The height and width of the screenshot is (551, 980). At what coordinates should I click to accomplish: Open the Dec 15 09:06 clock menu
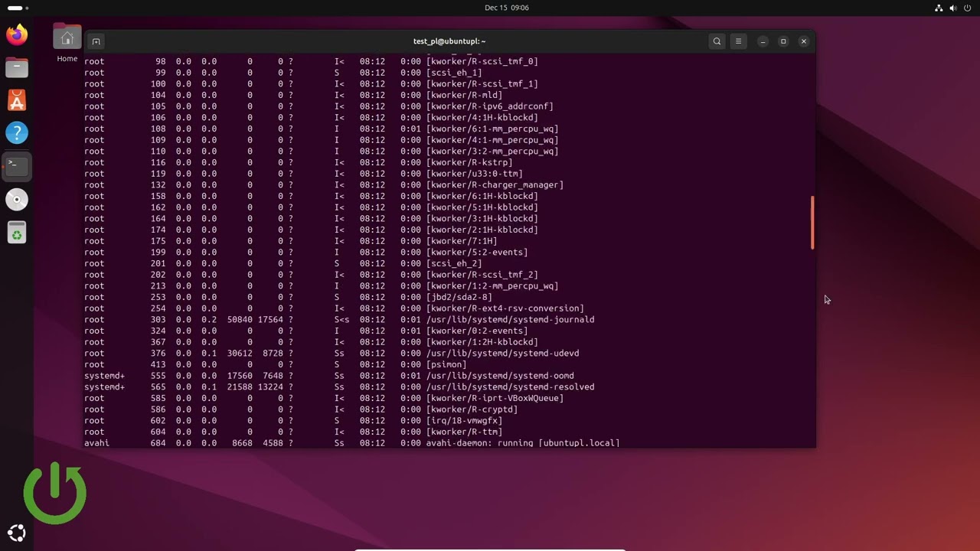point(507,8)
